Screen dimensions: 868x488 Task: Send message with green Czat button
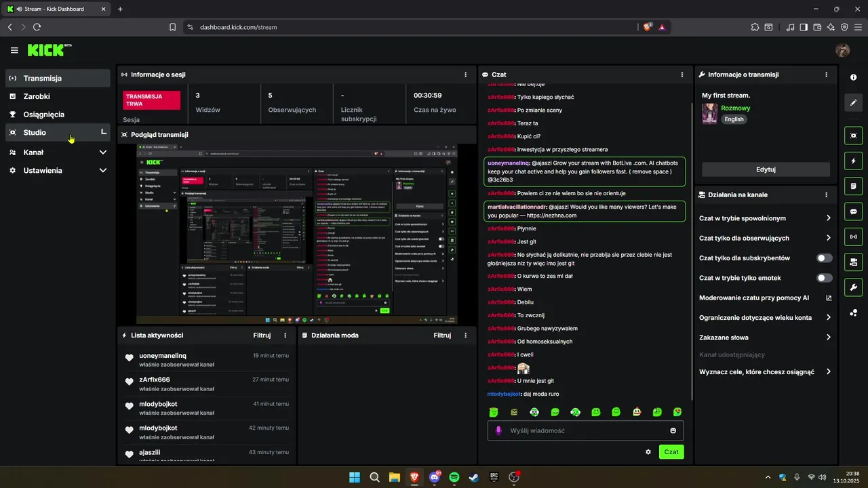click(x=671, y=452)
